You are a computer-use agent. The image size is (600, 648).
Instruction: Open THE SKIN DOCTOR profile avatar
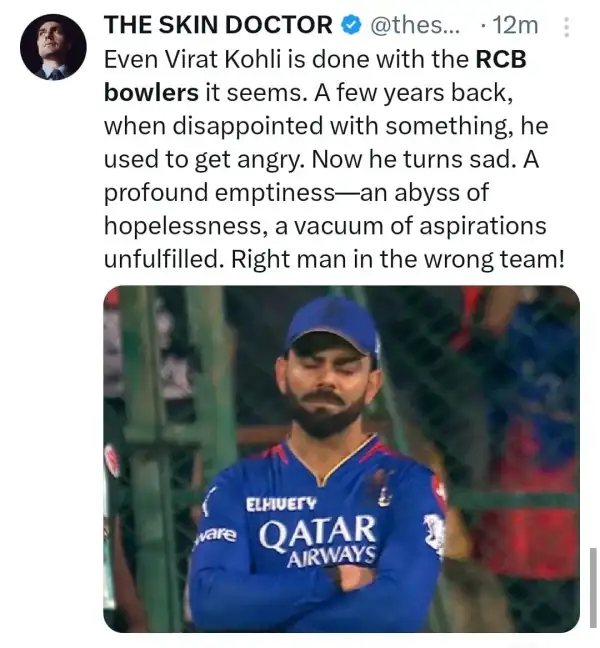tap(53, 47)
